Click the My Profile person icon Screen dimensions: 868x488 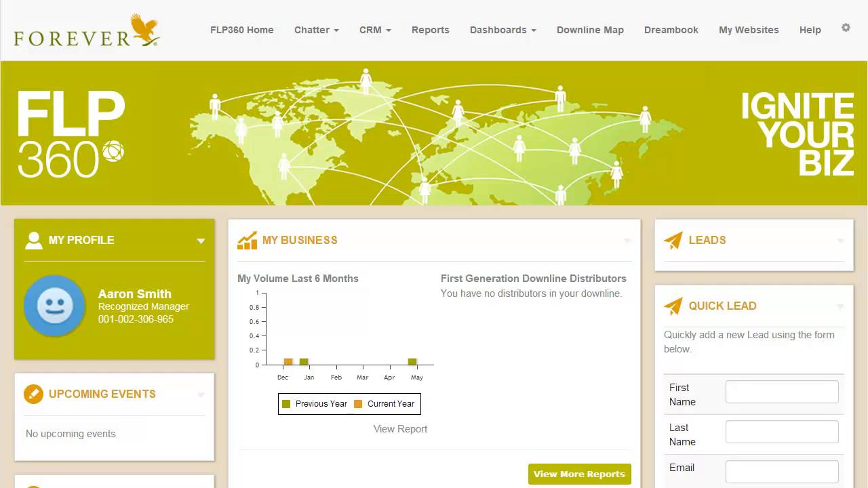pyautogui.click(x=33, y=241)
